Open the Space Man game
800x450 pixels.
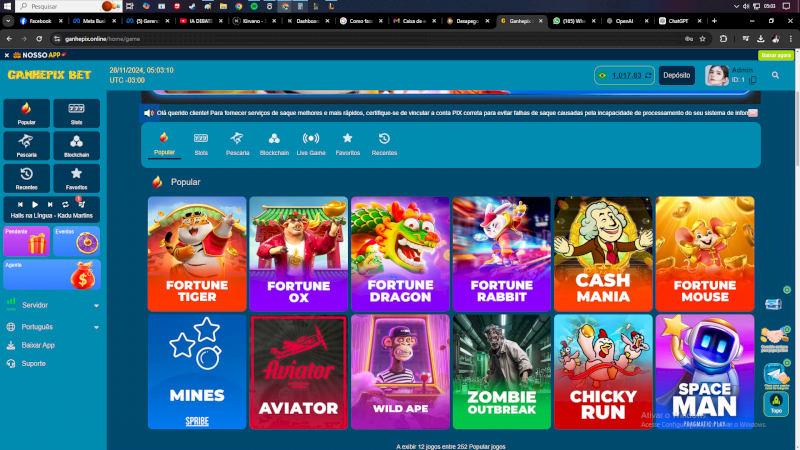[705, 372]
